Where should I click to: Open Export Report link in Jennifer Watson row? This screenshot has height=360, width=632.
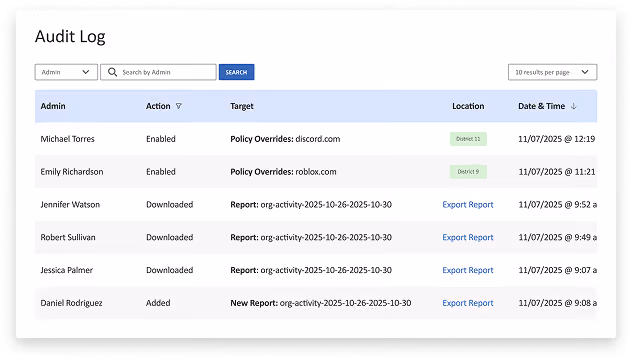468,205
